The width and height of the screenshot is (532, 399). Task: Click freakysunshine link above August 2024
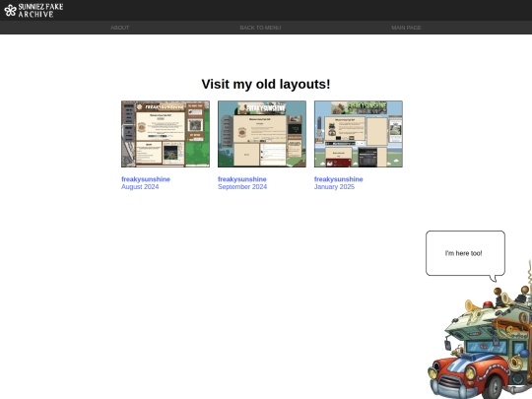[x=146, y=179]
